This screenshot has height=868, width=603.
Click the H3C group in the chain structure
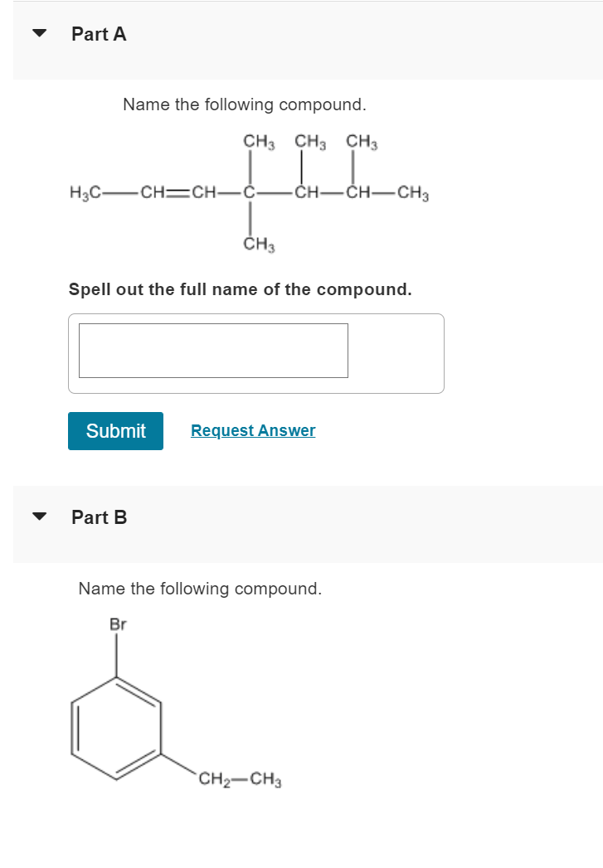click(x=85, y=192)
